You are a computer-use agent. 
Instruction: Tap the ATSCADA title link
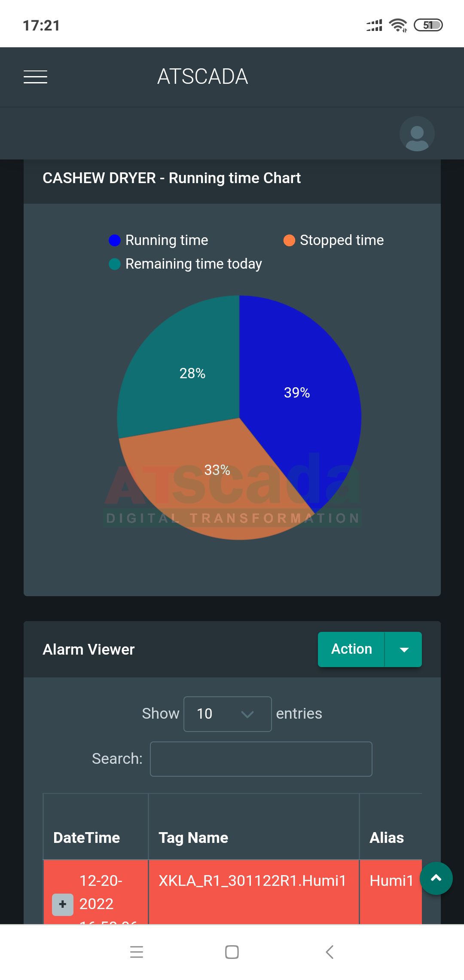[x=203, y=77]
